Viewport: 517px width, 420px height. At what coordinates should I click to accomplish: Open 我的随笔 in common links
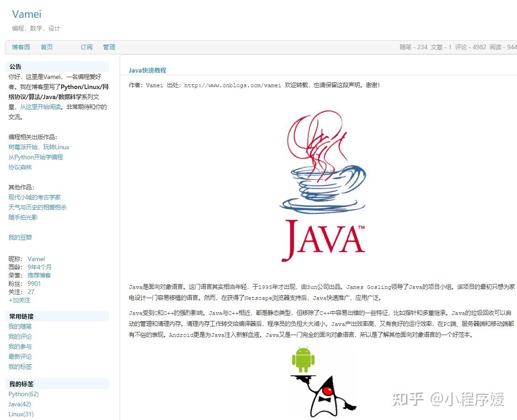click(x=20, y=326)
